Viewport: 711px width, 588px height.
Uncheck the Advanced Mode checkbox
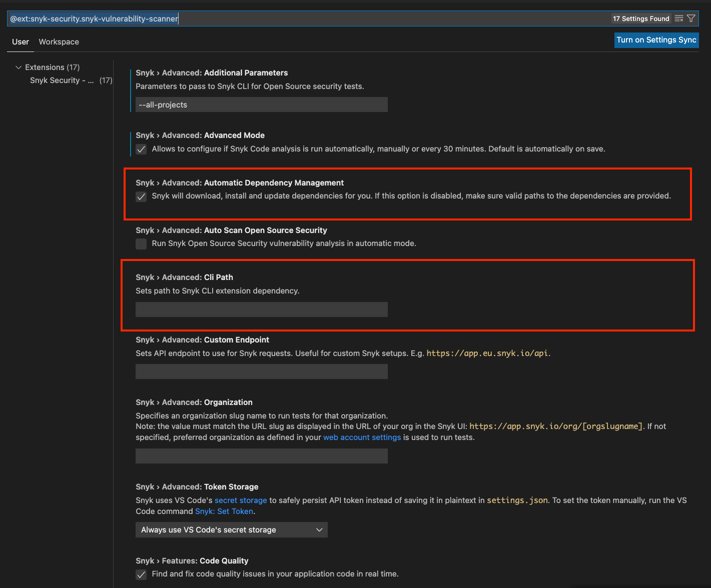(x=141, y=149)
